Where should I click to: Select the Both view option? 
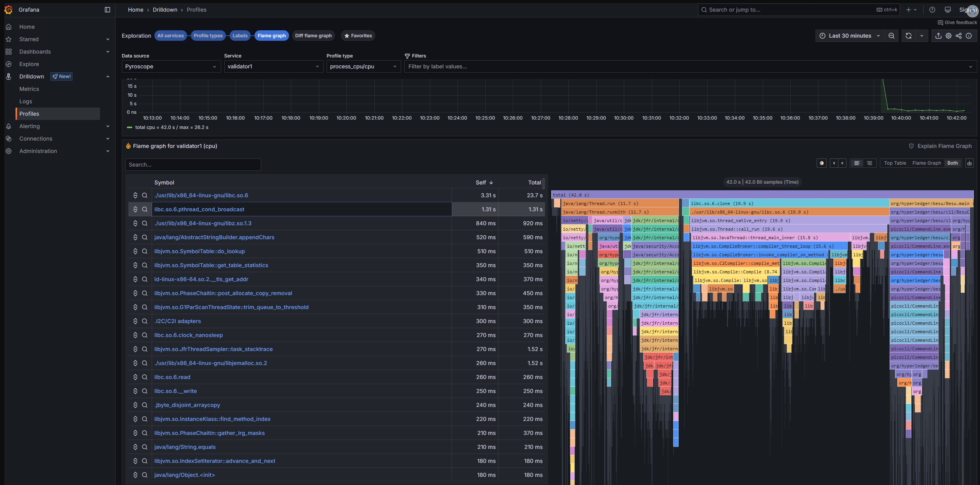coord(952,163)
